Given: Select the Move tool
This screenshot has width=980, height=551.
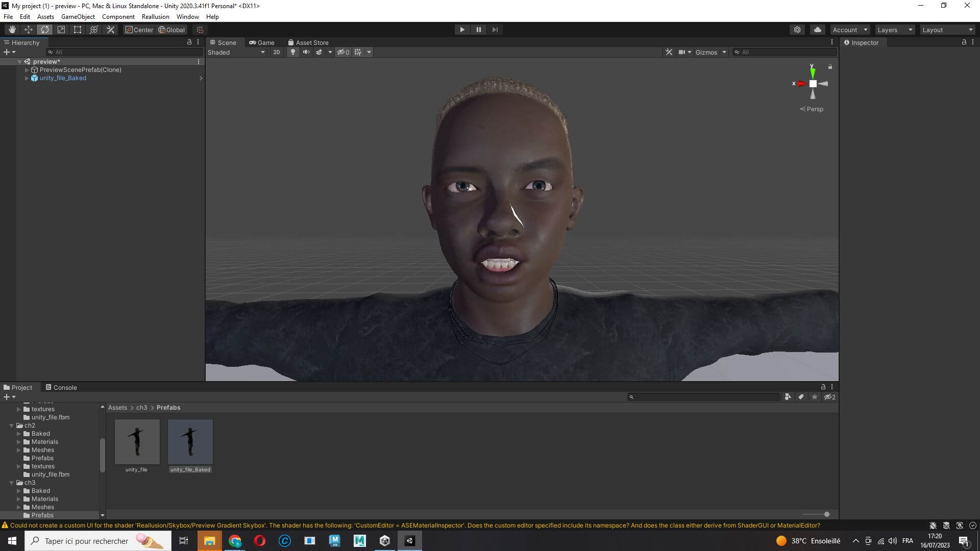Looking at the screenshot, I should point(29,30).
